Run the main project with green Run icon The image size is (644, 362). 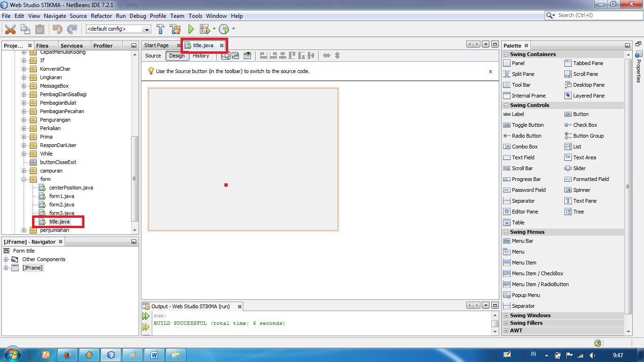[190, 29]
